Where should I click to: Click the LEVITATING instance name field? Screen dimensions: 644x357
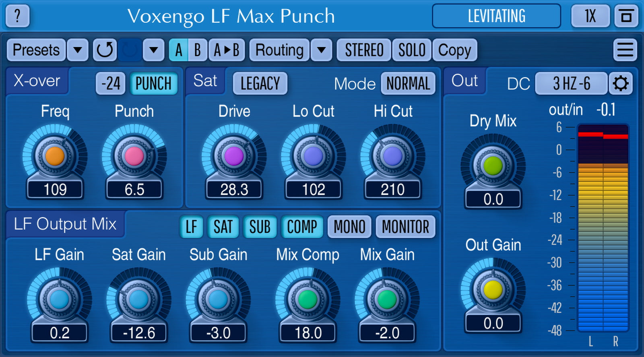tap(496, 16)
